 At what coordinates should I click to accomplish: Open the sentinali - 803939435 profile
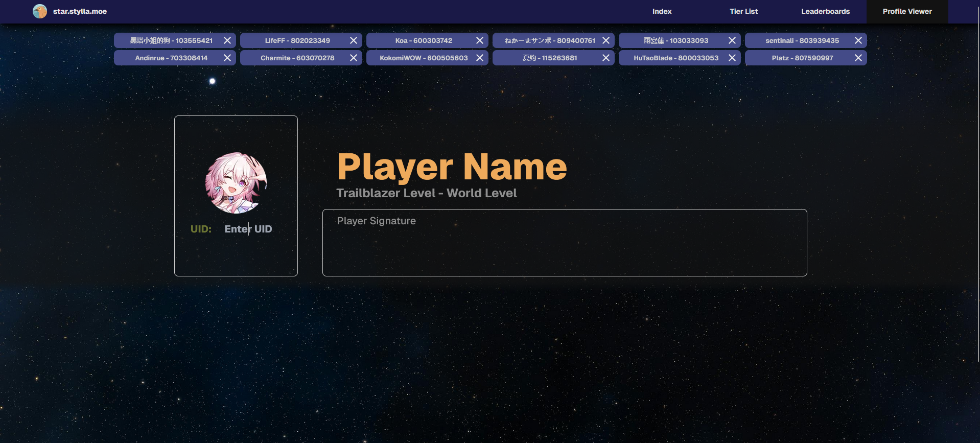click(x=802, y=40)
